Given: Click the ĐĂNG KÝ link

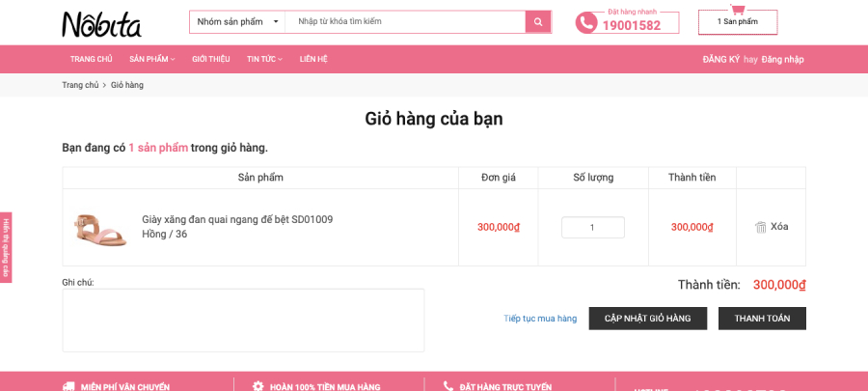Looking at the screenshot, I should pyautogui.click(x=721, y=59).
